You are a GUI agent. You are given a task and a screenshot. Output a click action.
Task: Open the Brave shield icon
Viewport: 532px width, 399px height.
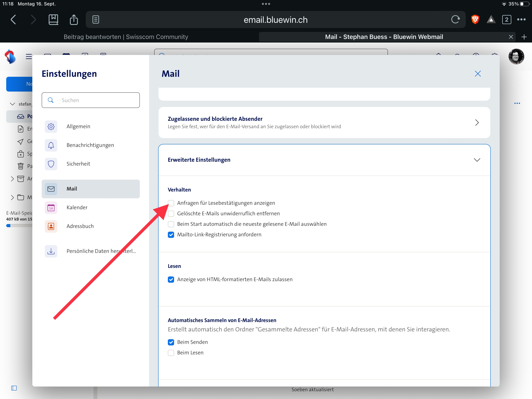point(475,19)
